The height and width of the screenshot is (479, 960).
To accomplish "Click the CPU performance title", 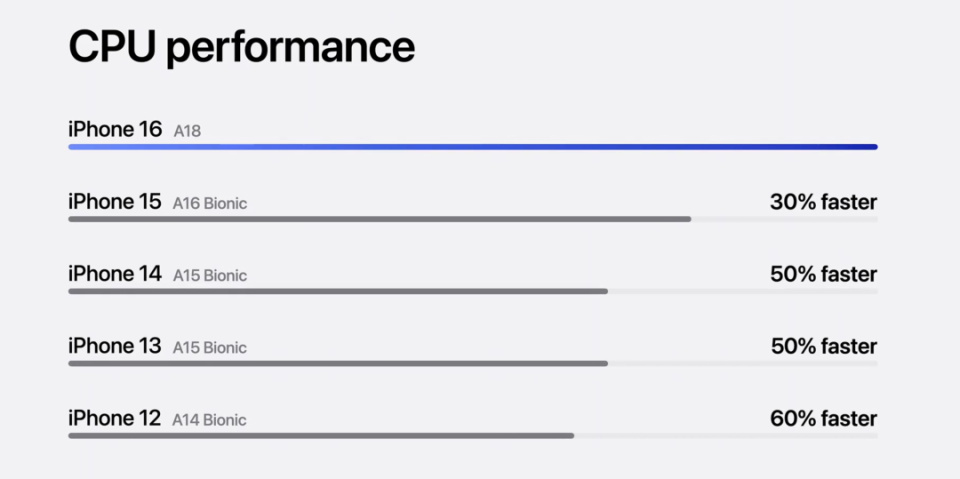I will (x=241, y=48).
